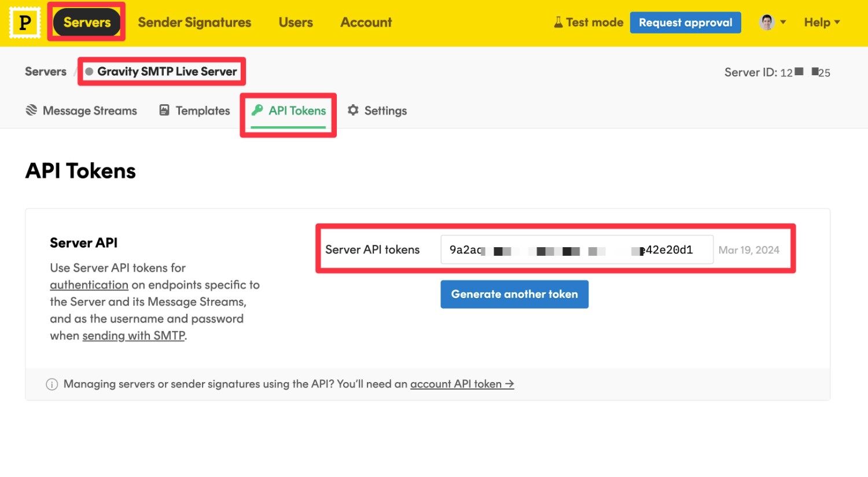The height and width of the screenshot is (477, 868).
Task: Click the Server ID text
Action: 777,72
